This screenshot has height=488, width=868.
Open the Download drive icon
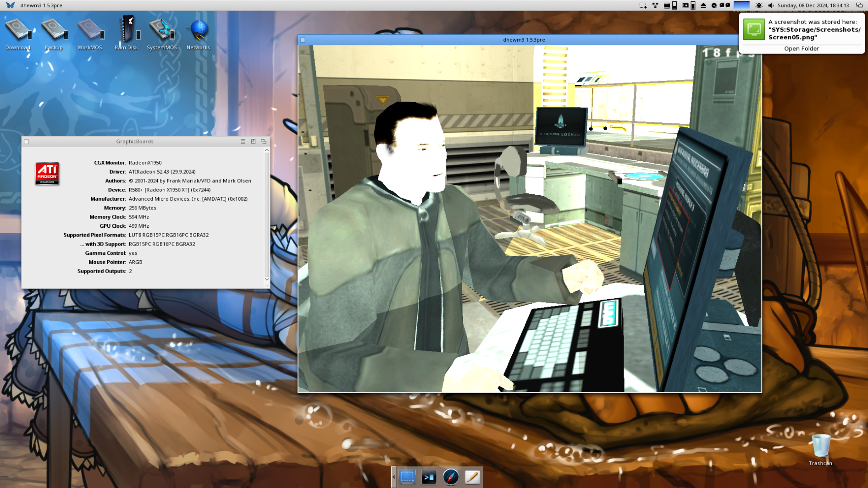point(18,34)
